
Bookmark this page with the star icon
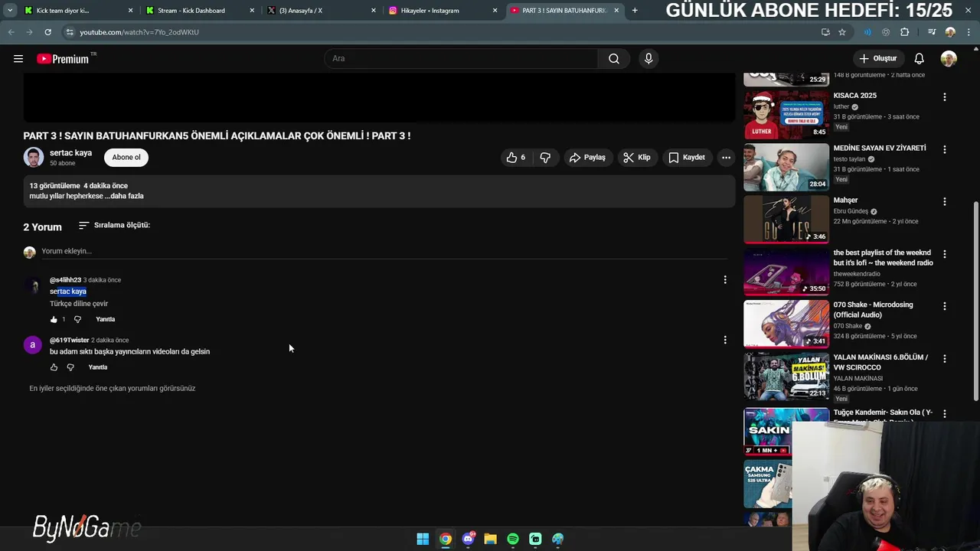coord(842,32)
